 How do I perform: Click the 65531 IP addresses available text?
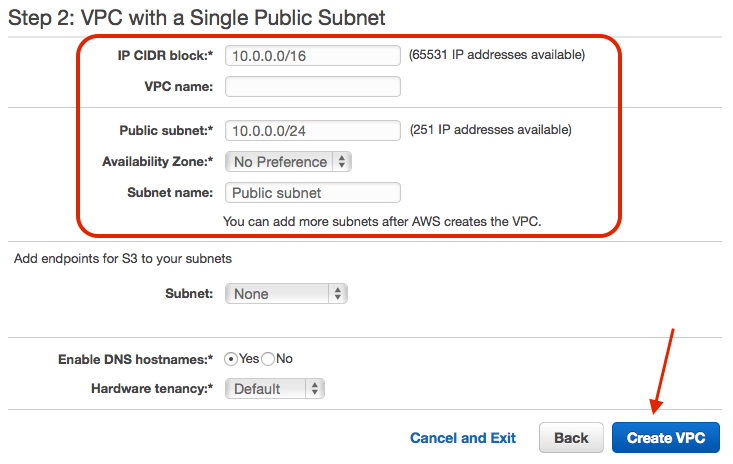tap(497, 55)
